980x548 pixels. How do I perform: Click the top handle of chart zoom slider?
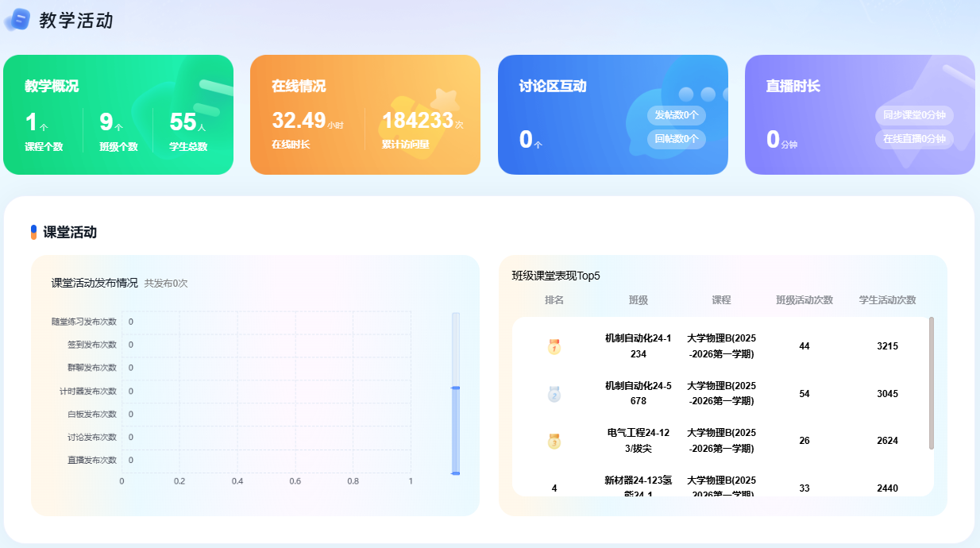point(456,388)
